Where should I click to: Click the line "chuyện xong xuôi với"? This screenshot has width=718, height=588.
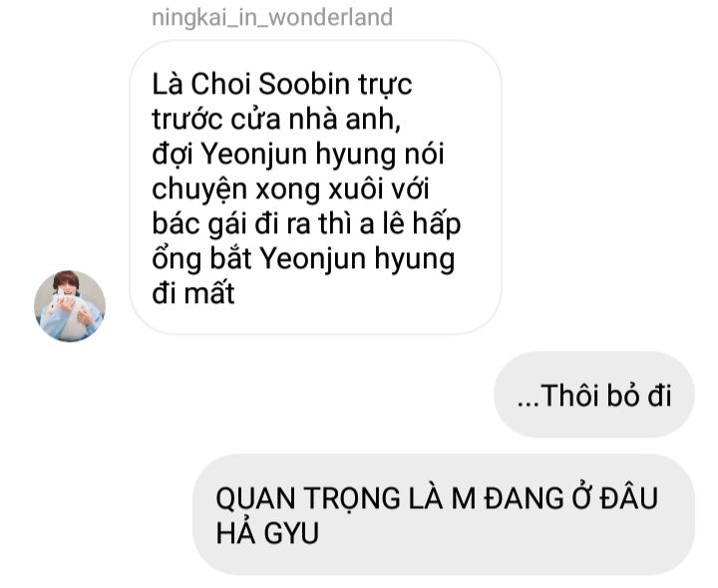(x=290, y=189)
